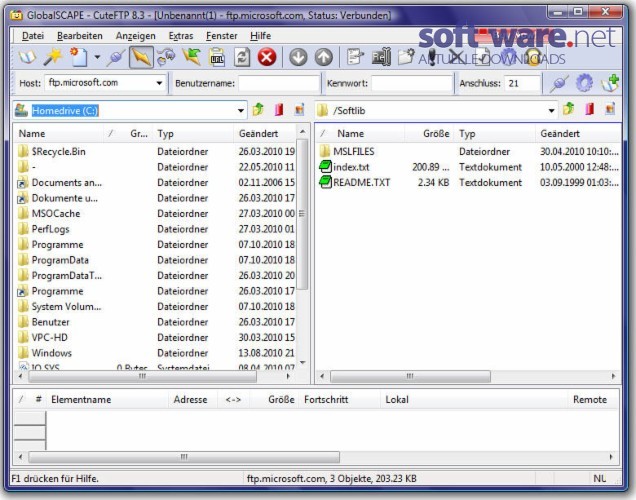Go up one folder in local pane
The width and height of the screenshot is (636, 500).
pyautogui.click(x=258, y=109)
